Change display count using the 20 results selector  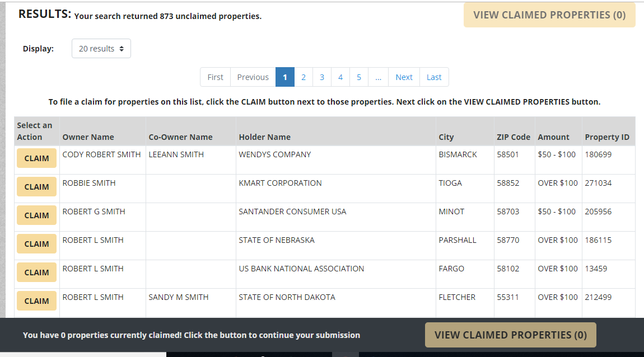tap(101, 48)
